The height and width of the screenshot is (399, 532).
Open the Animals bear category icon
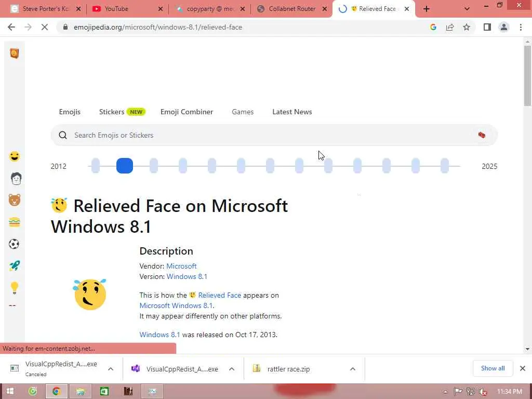[x=14, y=200]
